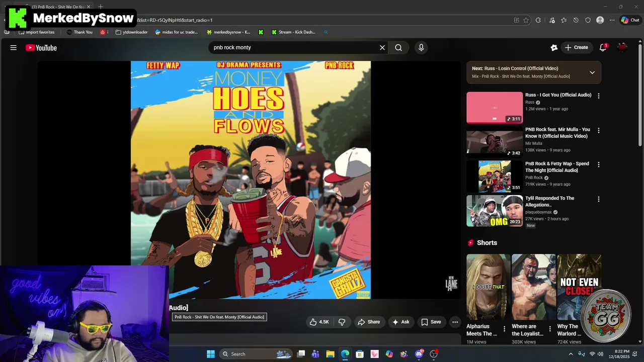Open options for Tylil Responded video

[x=598, y=199]
